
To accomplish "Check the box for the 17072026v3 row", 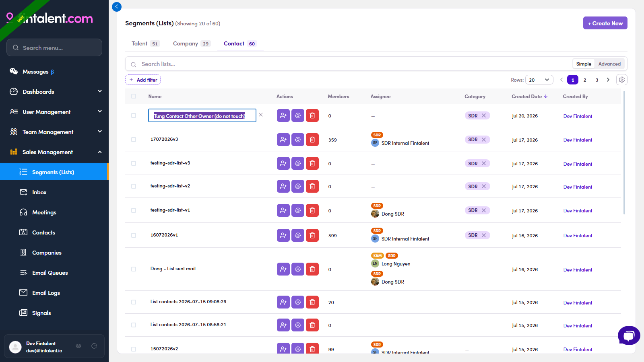I will [x=134, y=140].
